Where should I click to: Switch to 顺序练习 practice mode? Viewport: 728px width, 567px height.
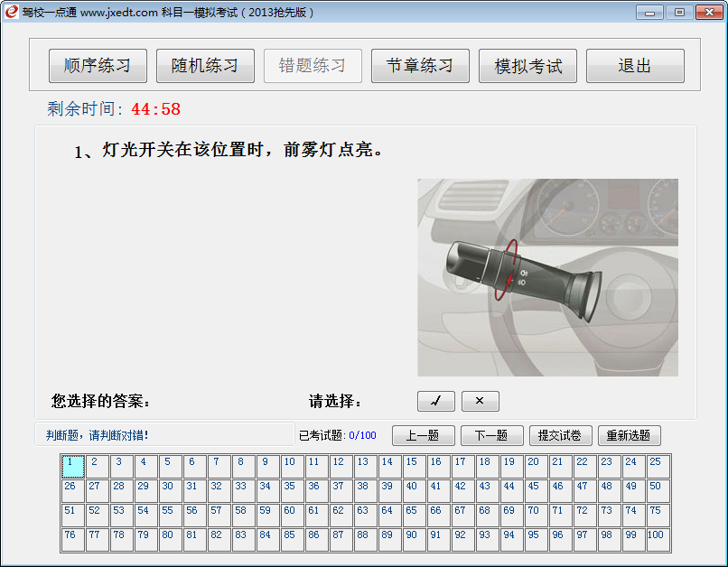(x=98, y=65)
